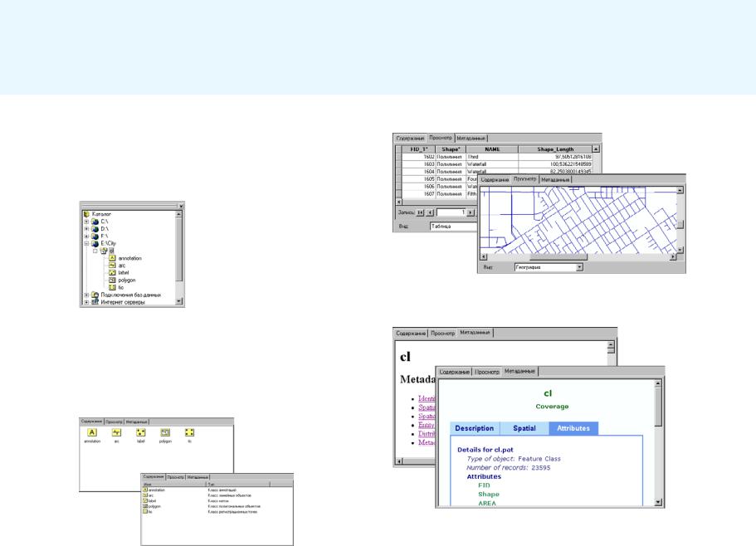The image size is (756, 546).
Task: Select label feature class icon in catalog tree
Action: pyautogui.click(x=112, y=273)
